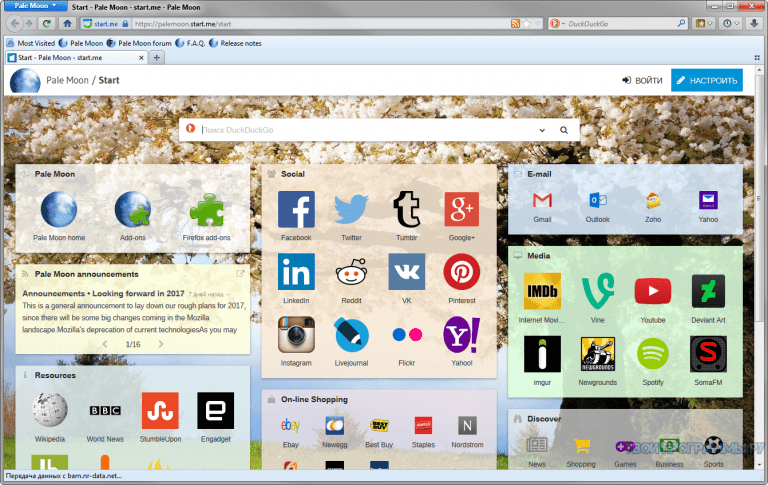Open the Best Buy icon
768x485 pixels.
[x=379, y=425]
